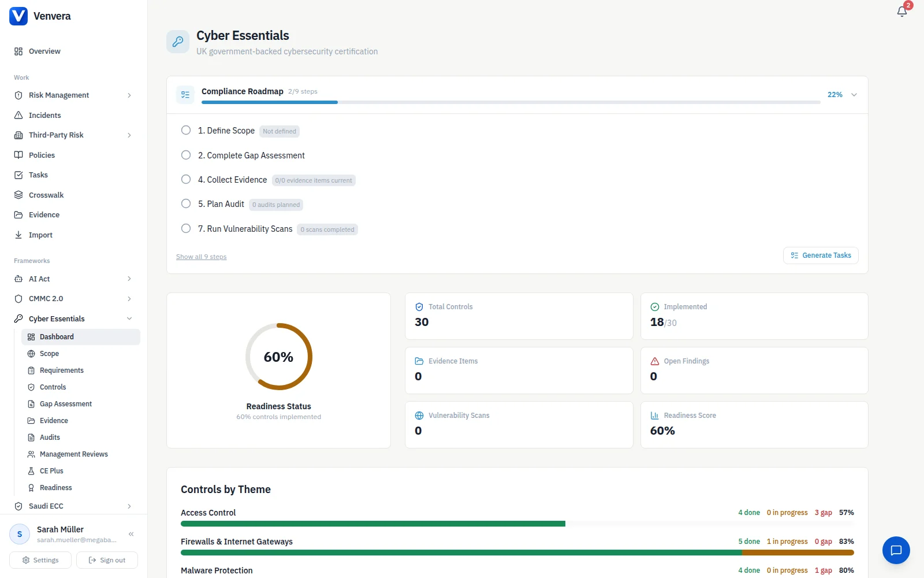
Task: Click the Vulnerability Scans globe icon
Action: [x=419, y=416]
